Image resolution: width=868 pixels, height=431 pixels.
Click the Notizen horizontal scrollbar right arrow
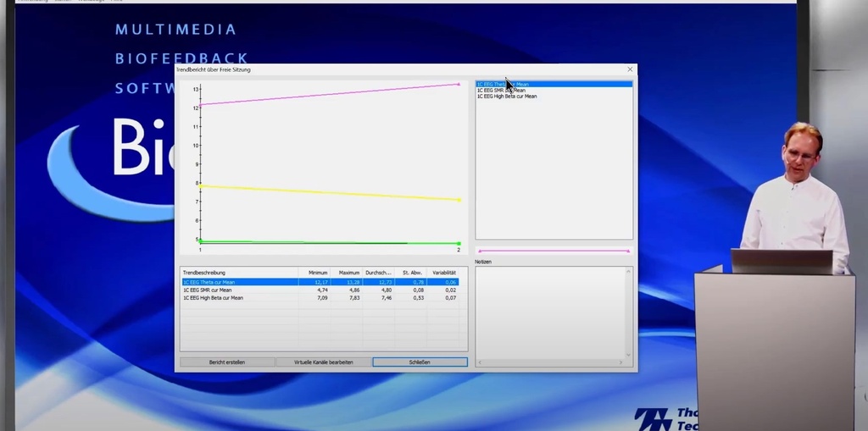coord(620,362)
